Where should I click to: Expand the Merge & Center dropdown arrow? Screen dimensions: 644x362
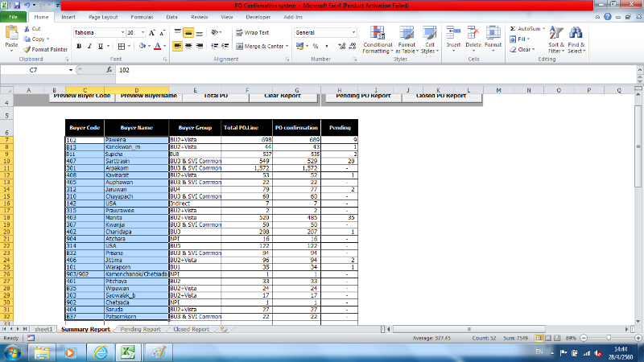click(x=287, y=47)
